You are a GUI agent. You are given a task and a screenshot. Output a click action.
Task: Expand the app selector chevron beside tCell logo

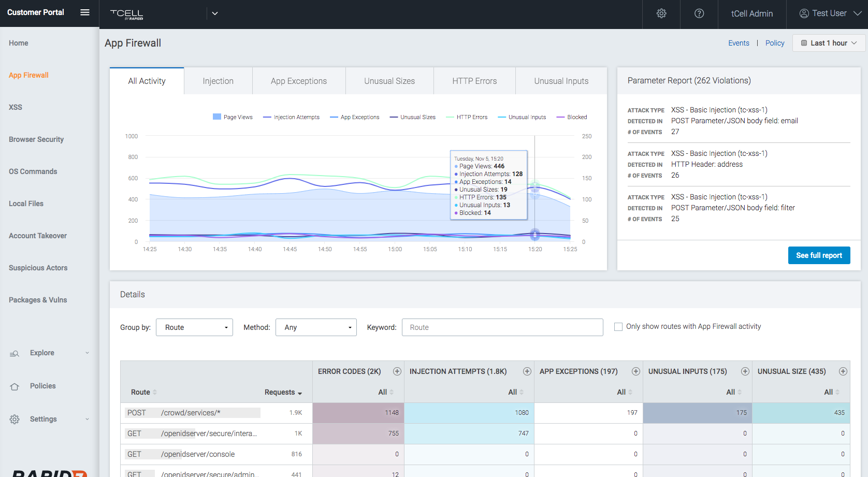[x=215, y=13]
